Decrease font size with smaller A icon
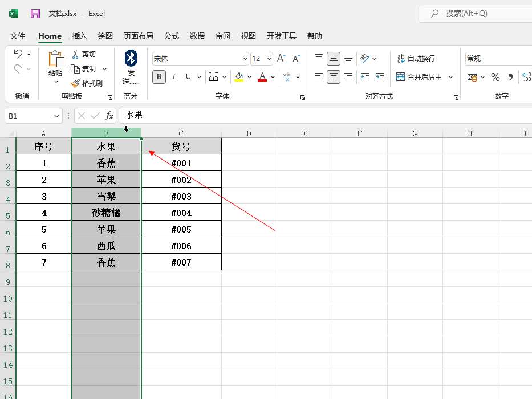Viewport: 532px width, 399px height. pos(296,58)
